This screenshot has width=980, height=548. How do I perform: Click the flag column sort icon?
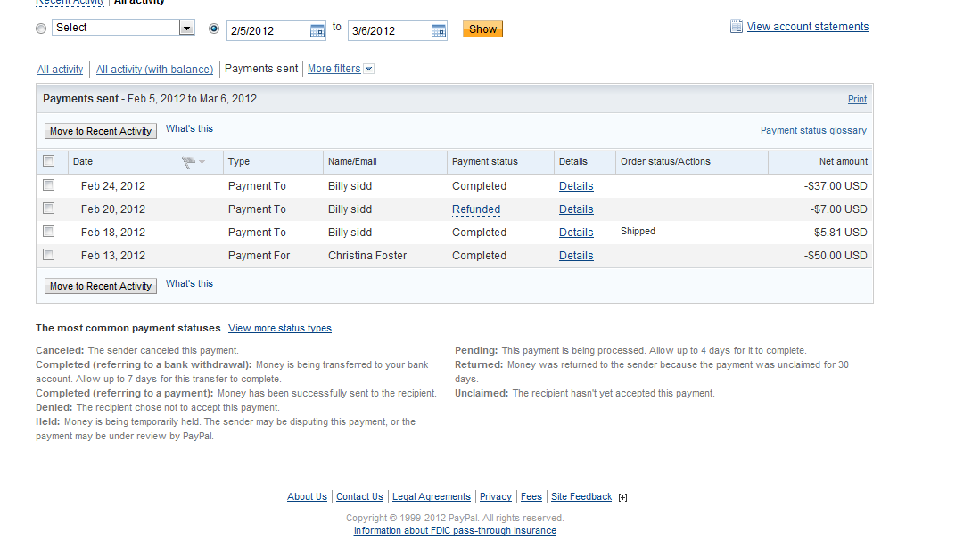tap(193, 162)
